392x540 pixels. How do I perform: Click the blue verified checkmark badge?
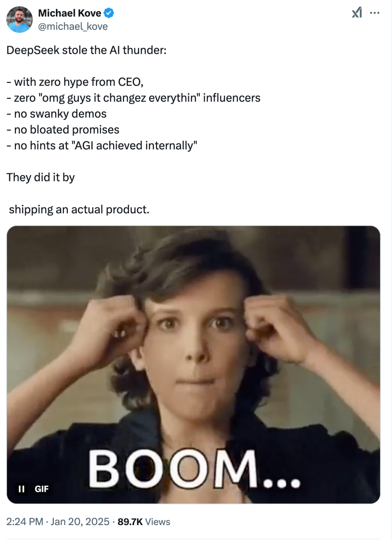pos(109,13)
